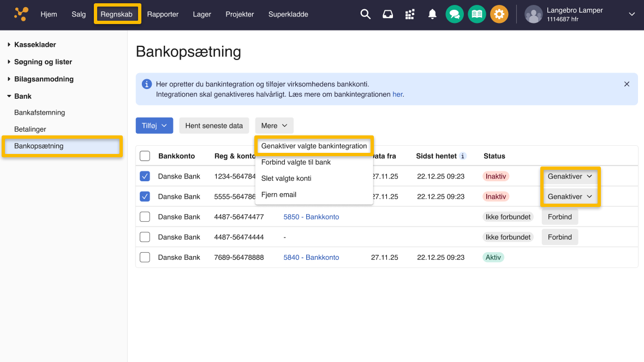Open the 5840 - Bankkonto link
The image size is (644, 362).
[311, 257]
